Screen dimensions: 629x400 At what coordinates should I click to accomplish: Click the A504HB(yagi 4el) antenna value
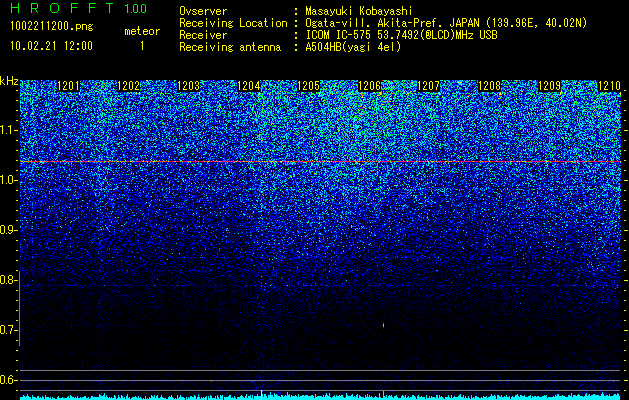pos(353,47)
